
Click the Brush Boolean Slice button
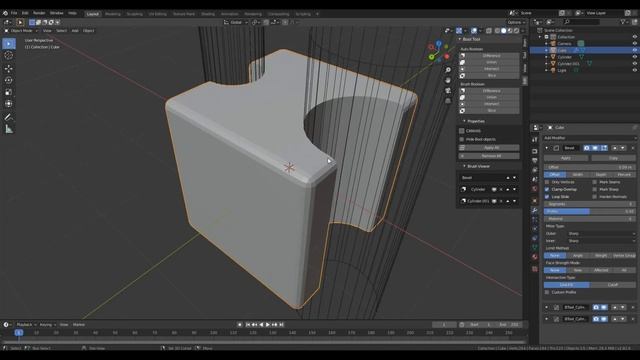(489, 111)
